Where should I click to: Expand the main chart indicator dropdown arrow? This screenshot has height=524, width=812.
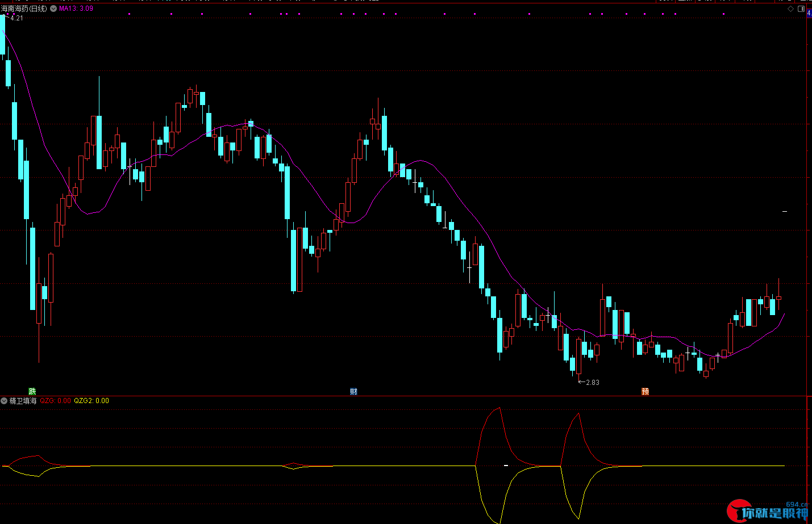53,9
